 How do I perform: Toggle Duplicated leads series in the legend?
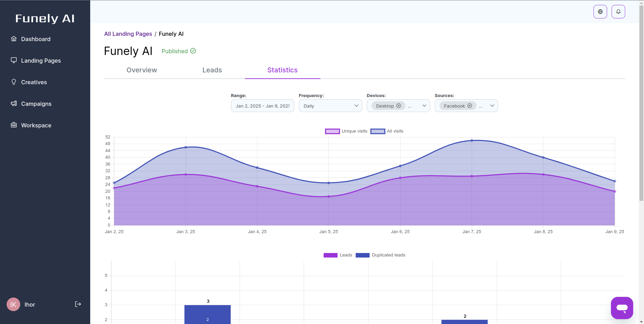[380, 255]
